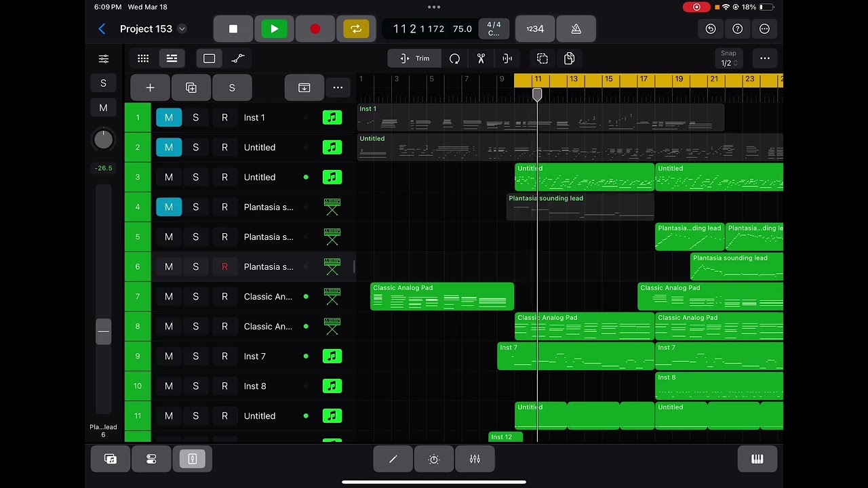Tap the copy duplicate regions icon

coord(570,58)
